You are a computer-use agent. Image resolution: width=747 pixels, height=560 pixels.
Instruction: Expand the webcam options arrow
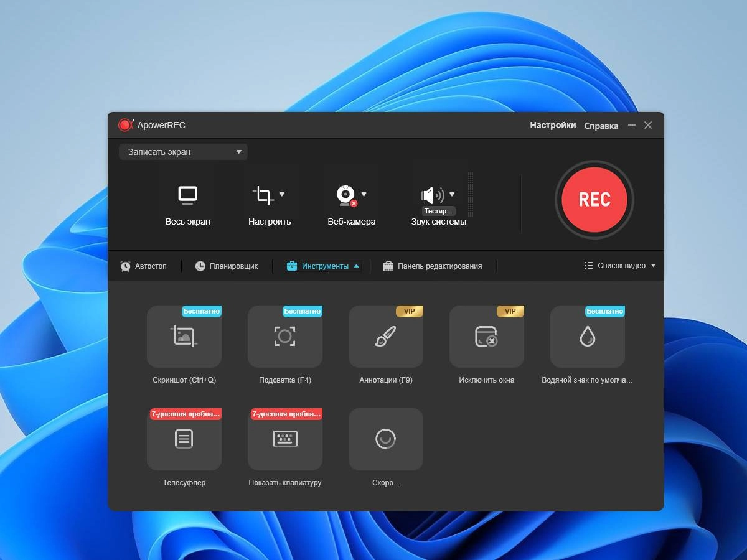(364, 194)
